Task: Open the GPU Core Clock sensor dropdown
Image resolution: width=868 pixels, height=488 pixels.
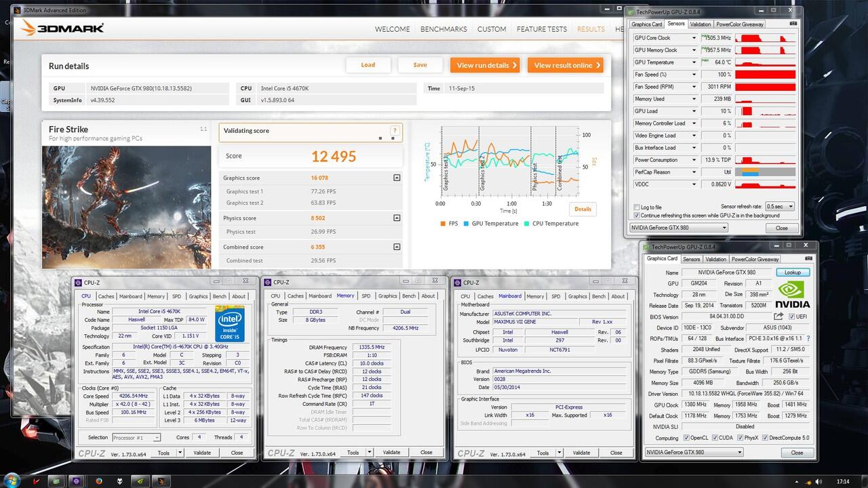Action: click(694, 38)
